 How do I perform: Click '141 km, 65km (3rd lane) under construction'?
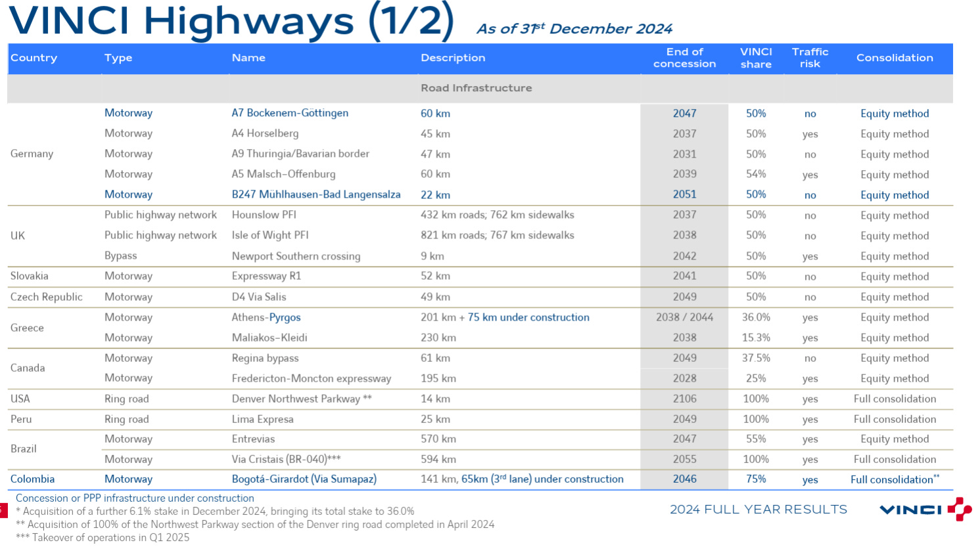click(523, 479)
